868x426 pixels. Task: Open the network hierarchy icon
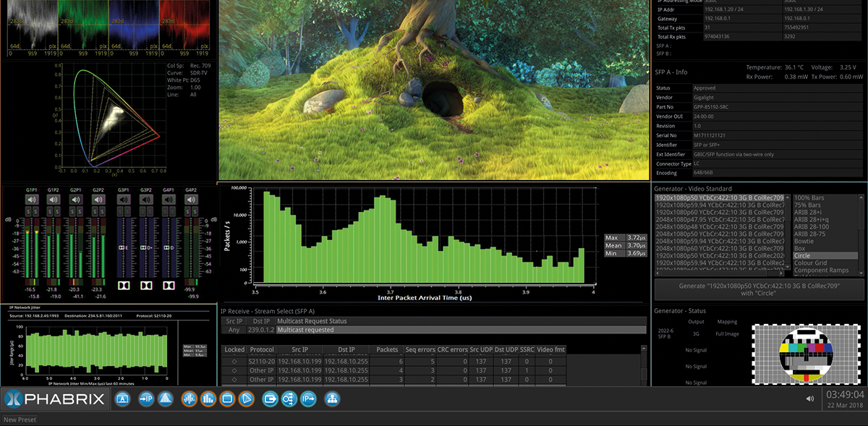[x=332, y=399]
